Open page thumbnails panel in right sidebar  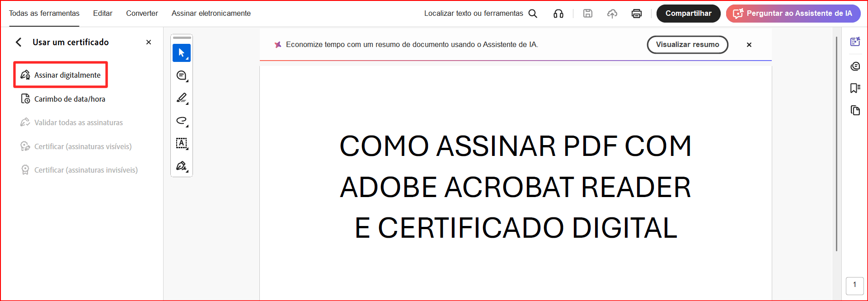855,110
